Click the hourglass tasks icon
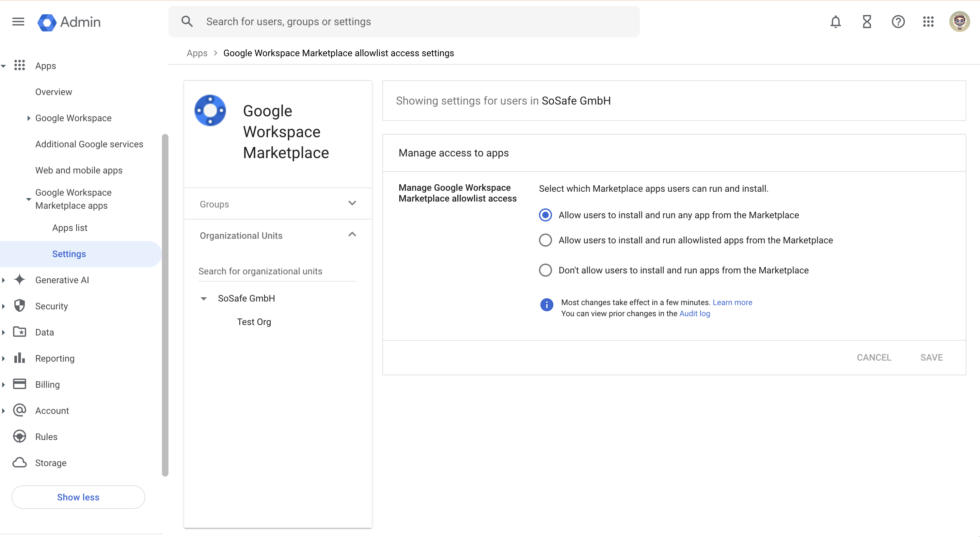The width and height of the screenshot is (980, 537). (x=867, y=22)
